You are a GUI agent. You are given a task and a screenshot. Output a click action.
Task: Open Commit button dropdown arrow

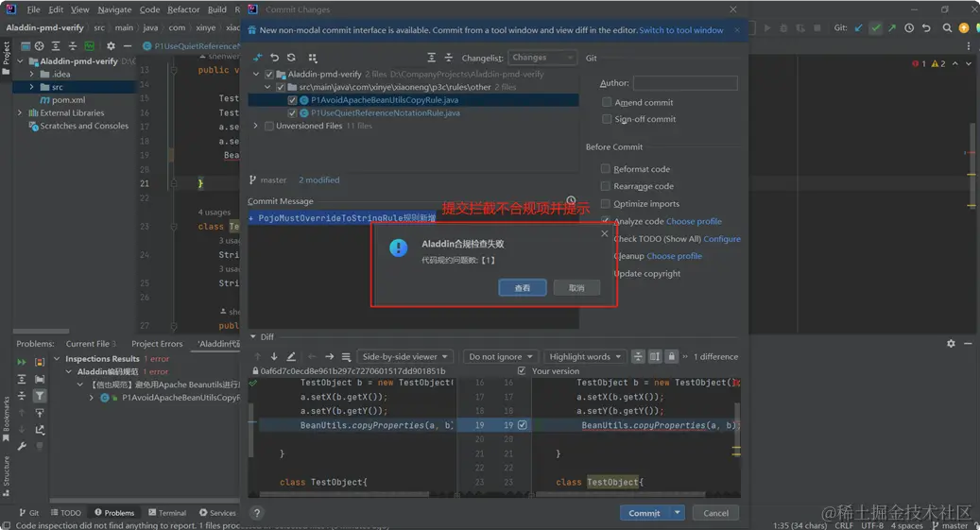point(677,512)
